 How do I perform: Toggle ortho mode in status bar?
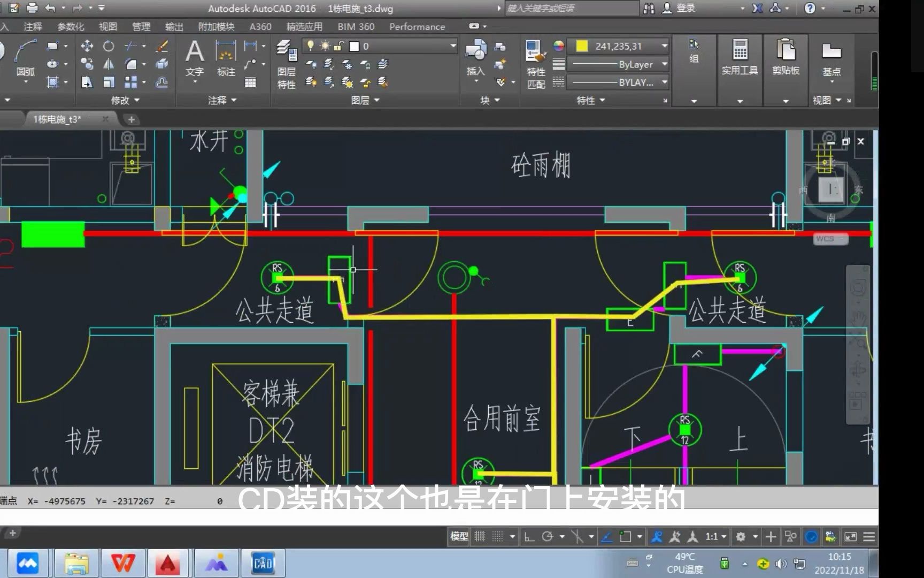coord(528,536)
